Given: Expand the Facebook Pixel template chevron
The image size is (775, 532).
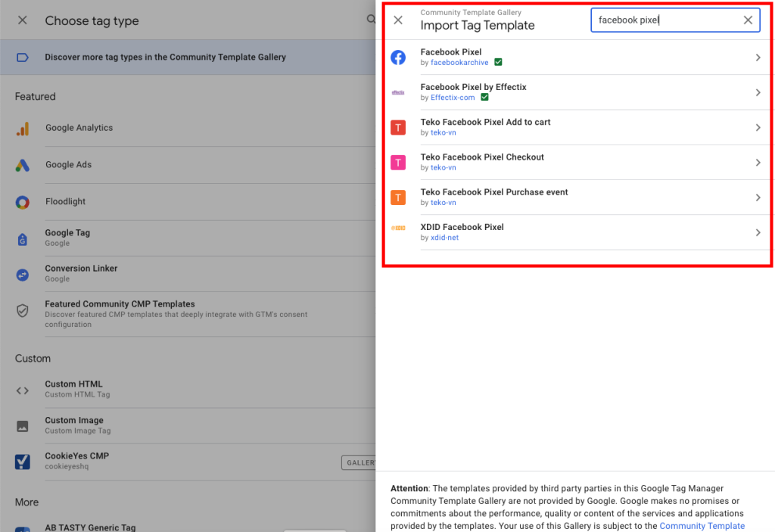Looking at the screenshot, I should [758, 58].
